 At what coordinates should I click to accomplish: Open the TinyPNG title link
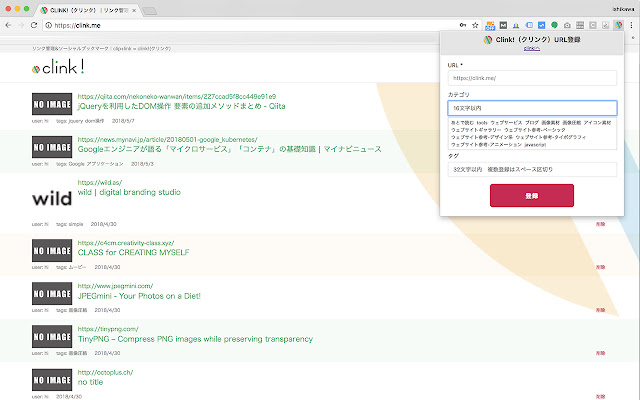tap(195, 339)
